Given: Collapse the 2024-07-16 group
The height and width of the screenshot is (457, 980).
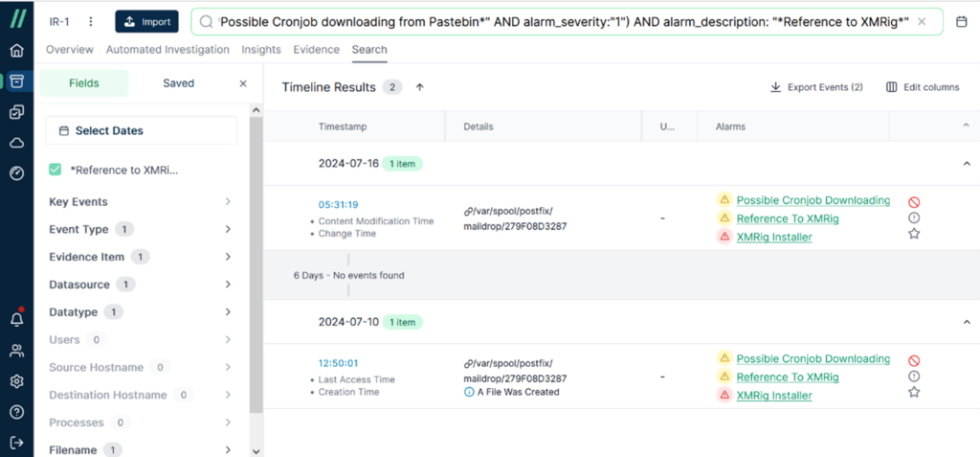Looking at the screenshot, I should [x=967, y=164].
